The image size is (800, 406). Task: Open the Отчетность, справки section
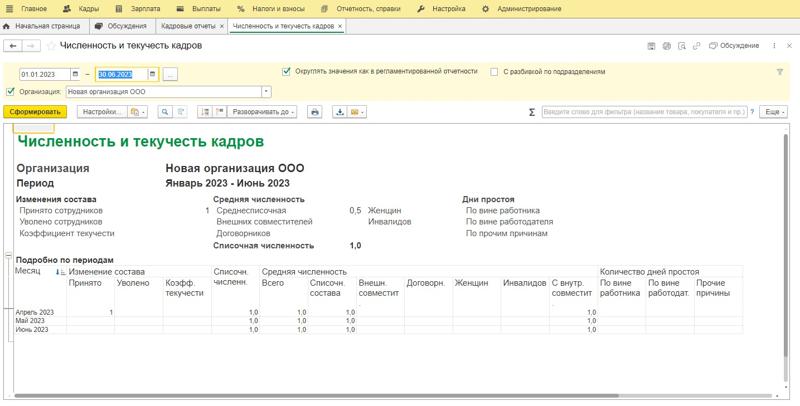click(360, 9)
